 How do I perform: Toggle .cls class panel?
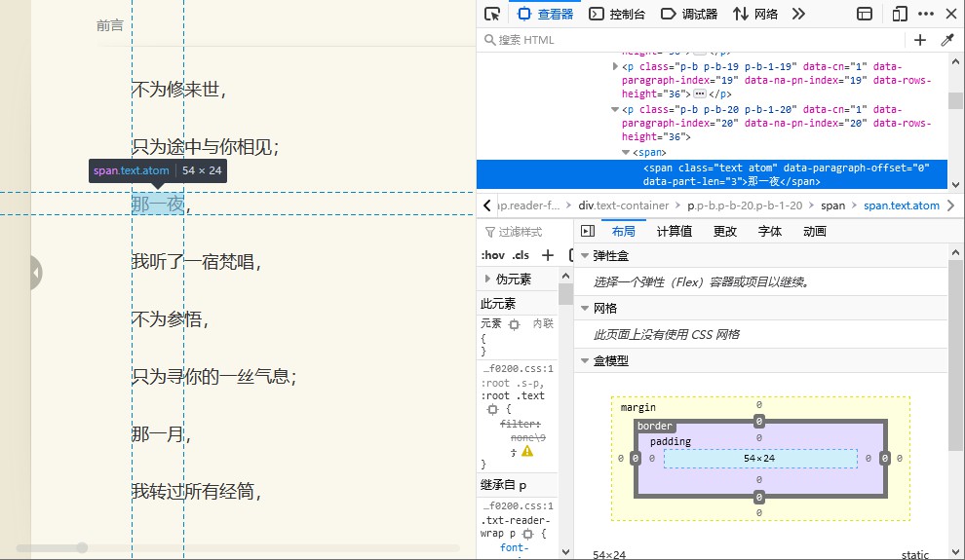pyautogui.click(x=521, y=255)
